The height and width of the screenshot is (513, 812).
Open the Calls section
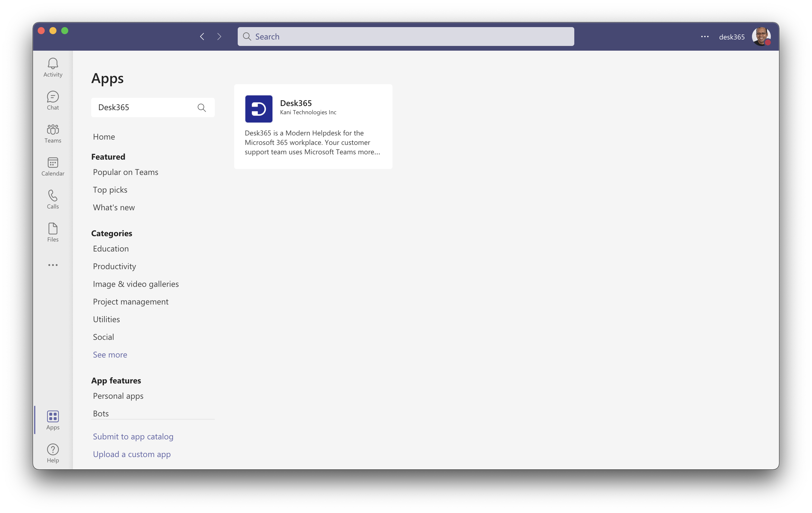(x=53, y=199)
